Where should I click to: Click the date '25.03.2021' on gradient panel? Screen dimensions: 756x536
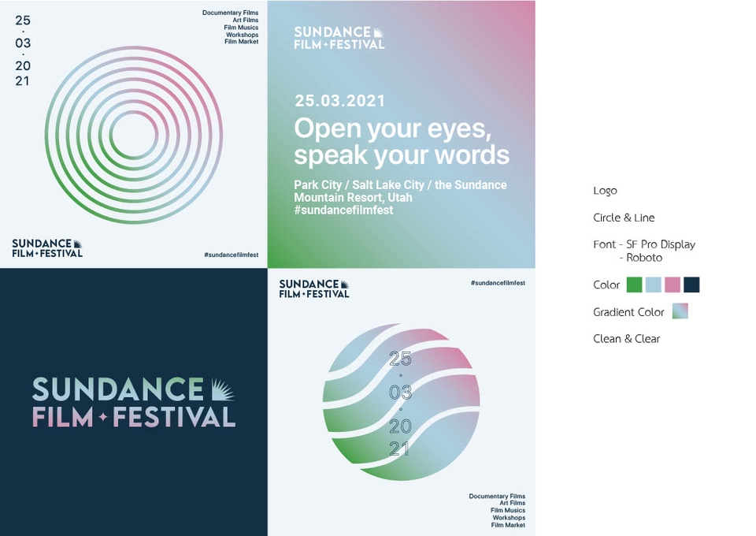pyautogui.click(x=340, y=101)
